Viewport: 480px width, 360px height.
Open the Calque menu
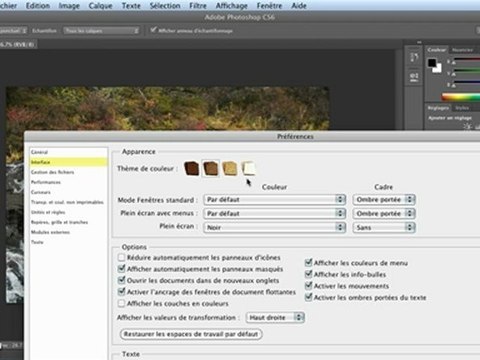point(100,6)
